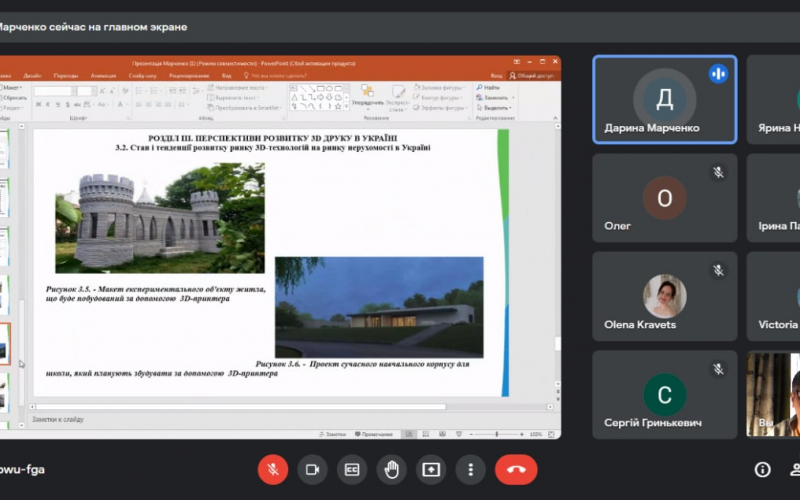Click muted mic icon on Olena Kravets tile
Image resolution: width=800 pixels, height=500 pixels.
(718, 270)
